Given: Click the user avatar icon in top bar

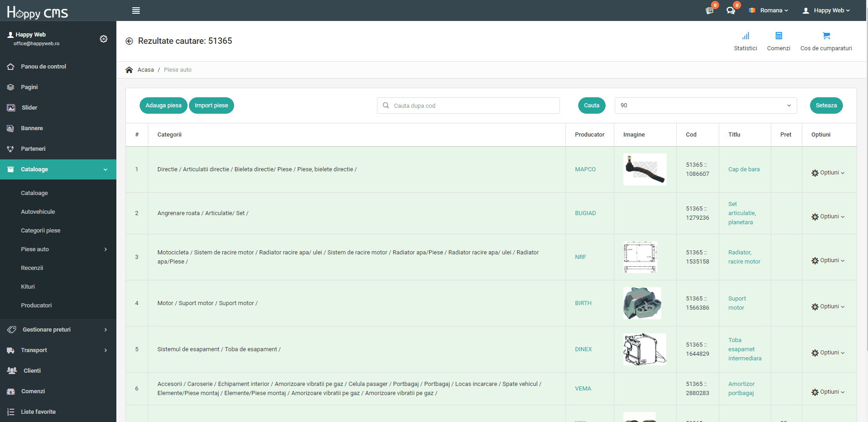Looking at the screenshot, I should tap(806, 11).
